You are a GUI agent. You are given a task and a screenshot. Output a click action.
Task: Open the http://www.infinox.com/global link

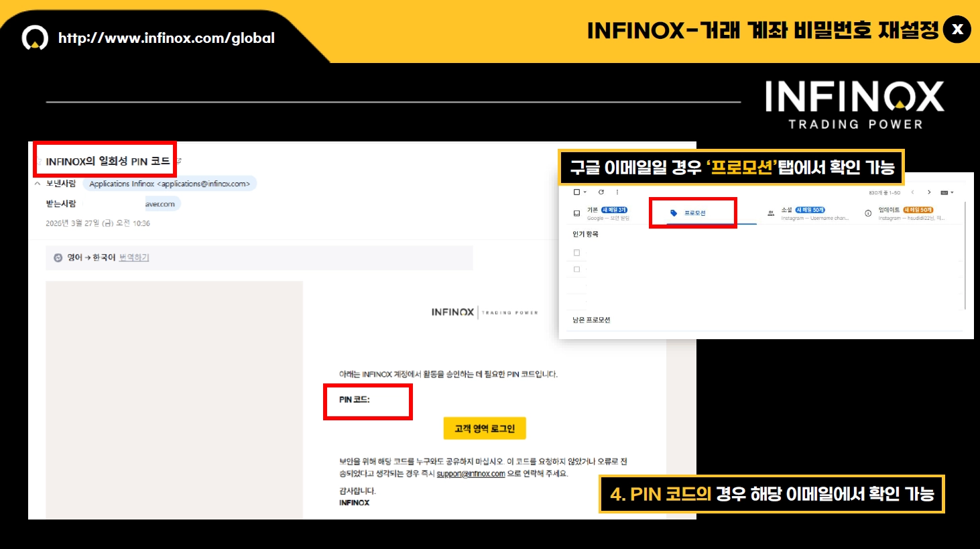(x=166, y=38)
